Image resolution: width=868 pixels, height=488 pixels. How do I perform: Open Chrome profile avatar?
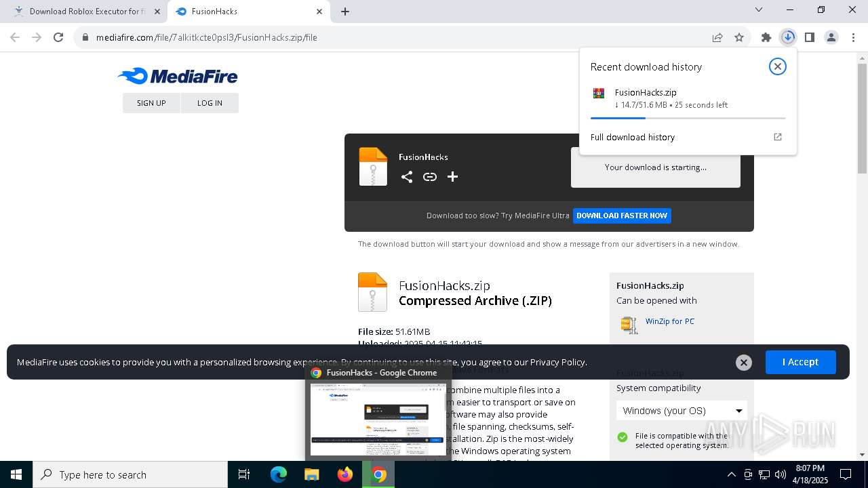(x=831, y=37)
